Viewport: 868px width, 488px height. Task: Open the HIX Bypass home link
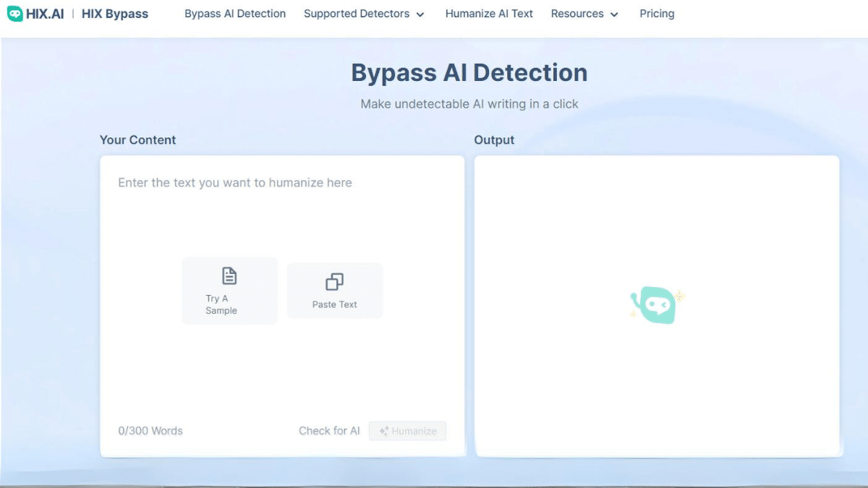pos(114,14)
